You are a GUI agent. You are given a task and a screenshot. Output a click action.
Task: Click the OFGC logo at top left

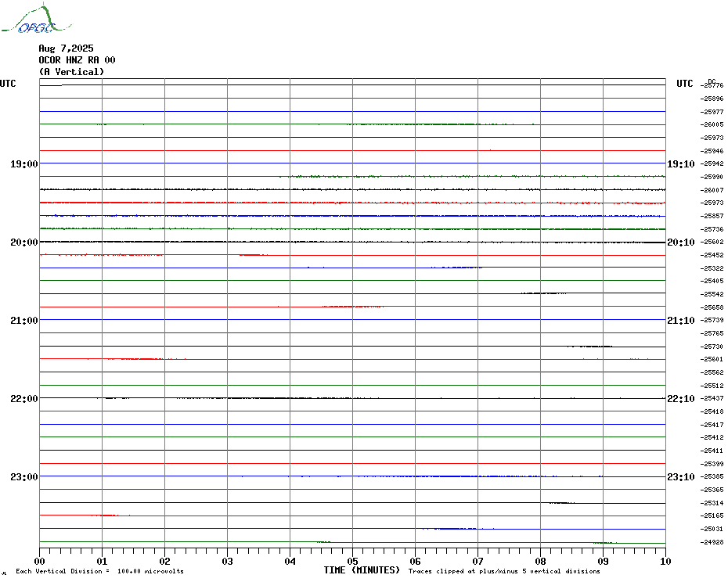pyautogui.click(x=36, y=19)
